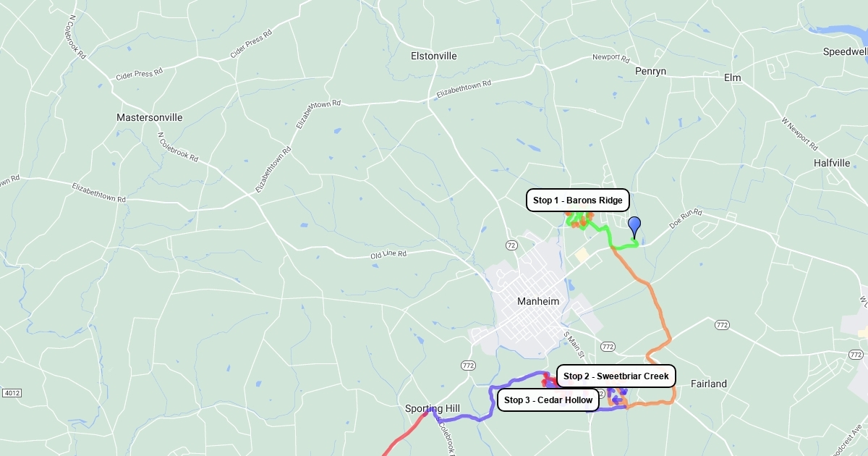Image resolution: width=868 pixels, height=456 pixels.
Task: Click the Fairland place label
Action: 709,384
